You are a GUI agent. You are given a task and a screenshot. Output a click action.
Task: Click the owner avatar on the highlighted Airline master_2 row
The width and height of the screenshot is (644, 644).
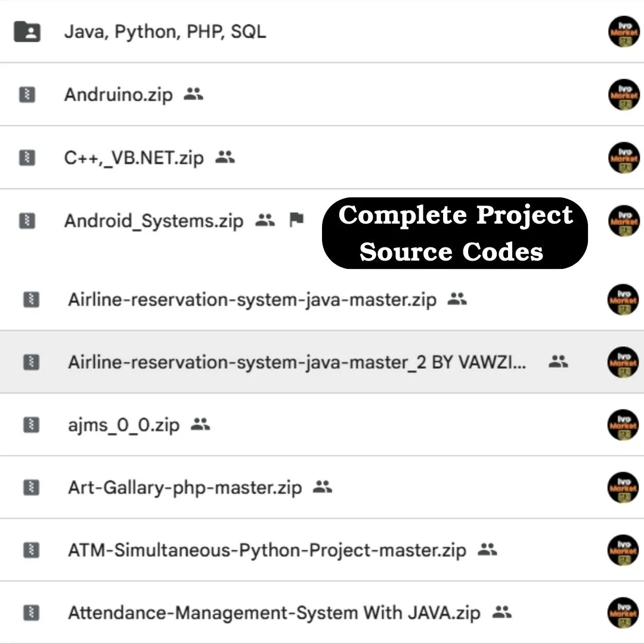623,362
